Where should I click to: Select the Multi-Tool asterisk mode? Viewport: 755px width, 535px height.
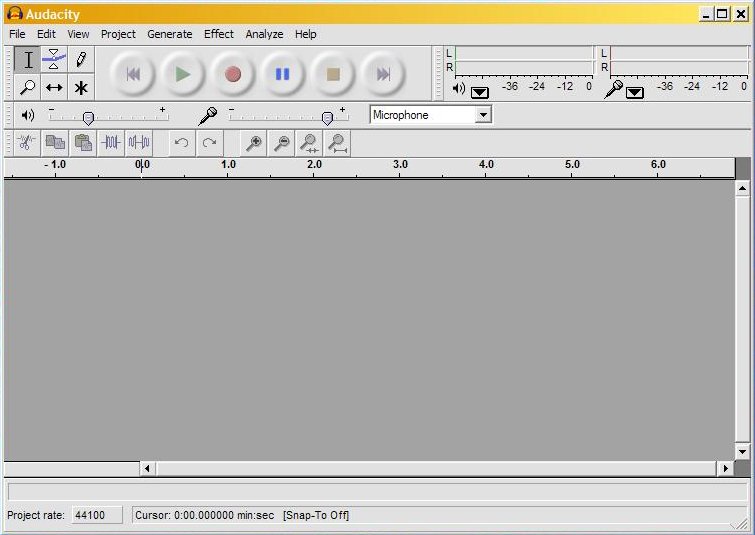tap(81, 88)
